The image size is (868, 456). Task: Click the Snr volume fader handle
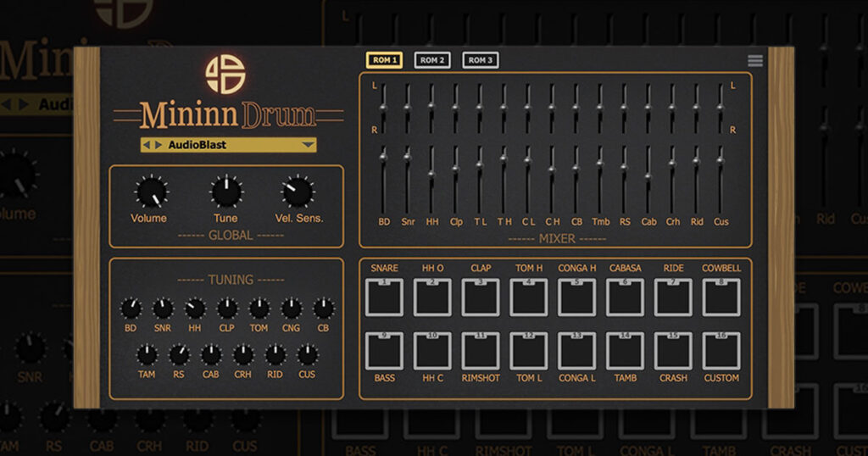[x=408, y=157]
